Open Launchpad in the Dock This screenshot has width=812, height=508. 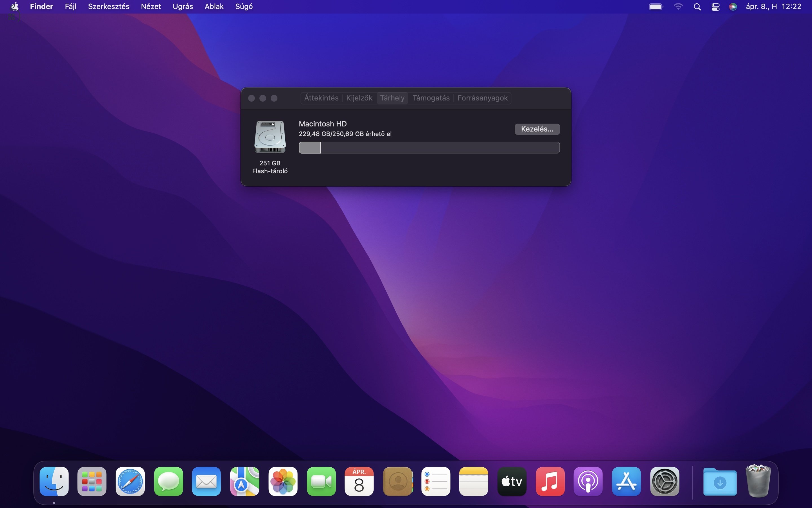point(92,481)
